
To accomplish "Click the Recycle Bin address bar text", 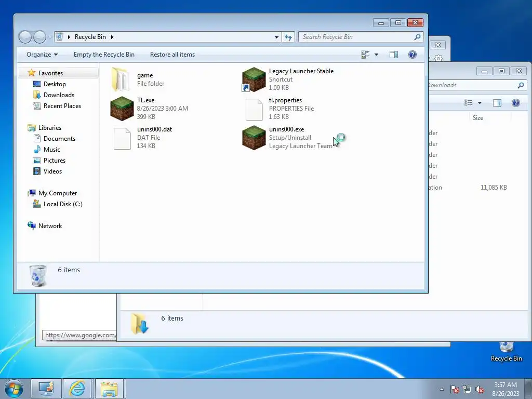I will pyautogui.click(x=90, y=37).
